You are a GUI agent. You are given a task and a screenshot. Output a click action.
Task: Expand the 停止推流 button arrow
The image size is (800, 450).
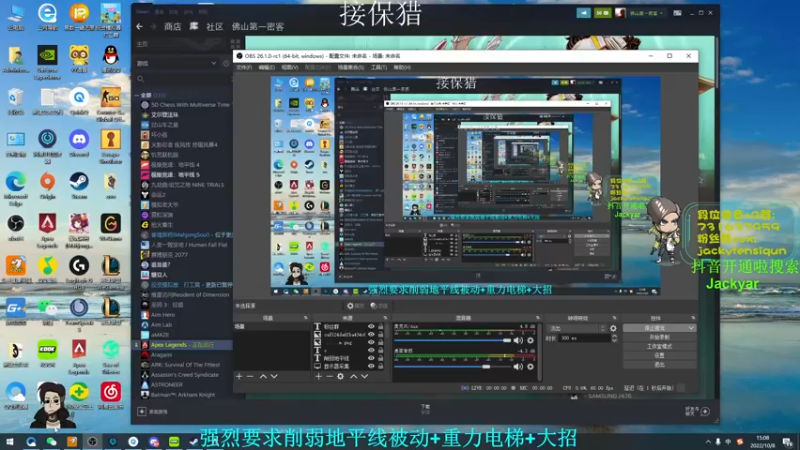[691, 328]
